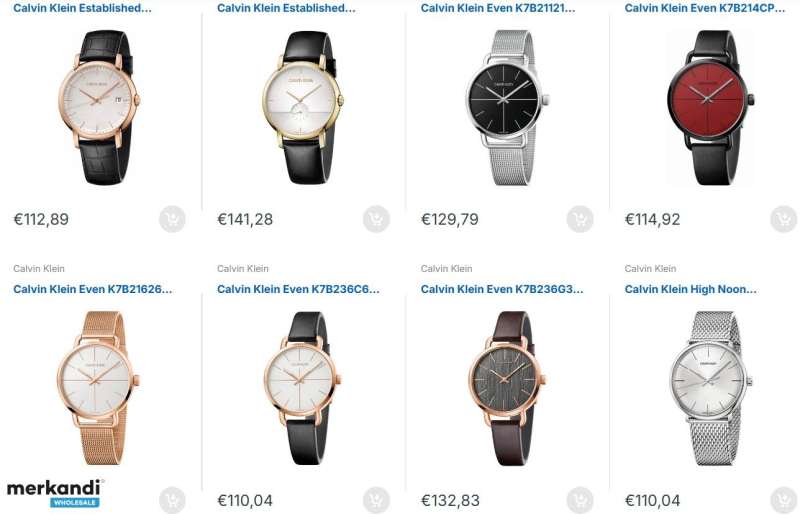Click the merkandi wholesale logo
The width and height of the screenshot is (800, 514).
(x=55, y=493)
